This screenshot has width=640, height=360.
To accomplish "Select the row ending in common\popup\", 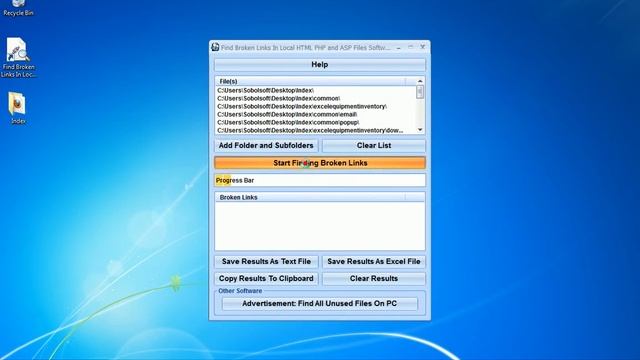I will click(316, 122).
